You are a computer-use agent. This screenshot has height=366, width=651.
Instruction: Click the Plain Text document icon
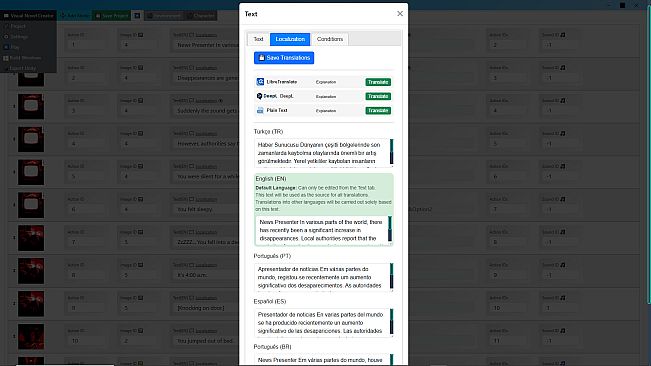tap(260, 110)
